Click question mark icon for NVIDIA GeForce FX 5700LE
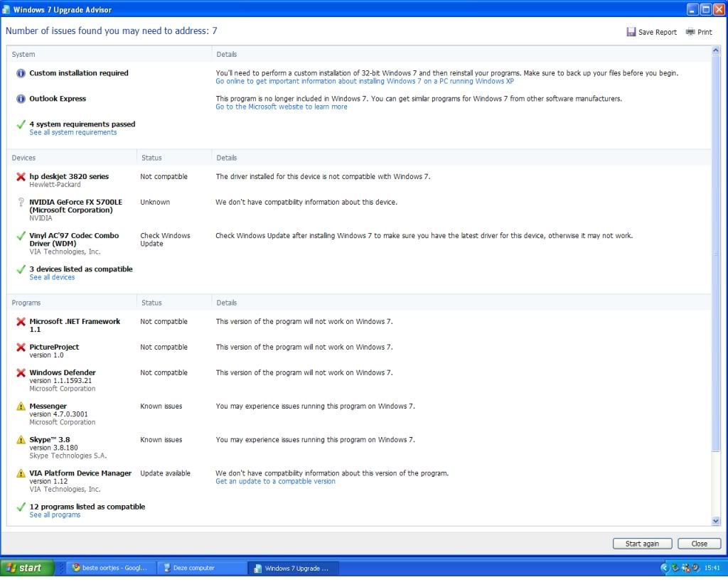 click(21, 203)
